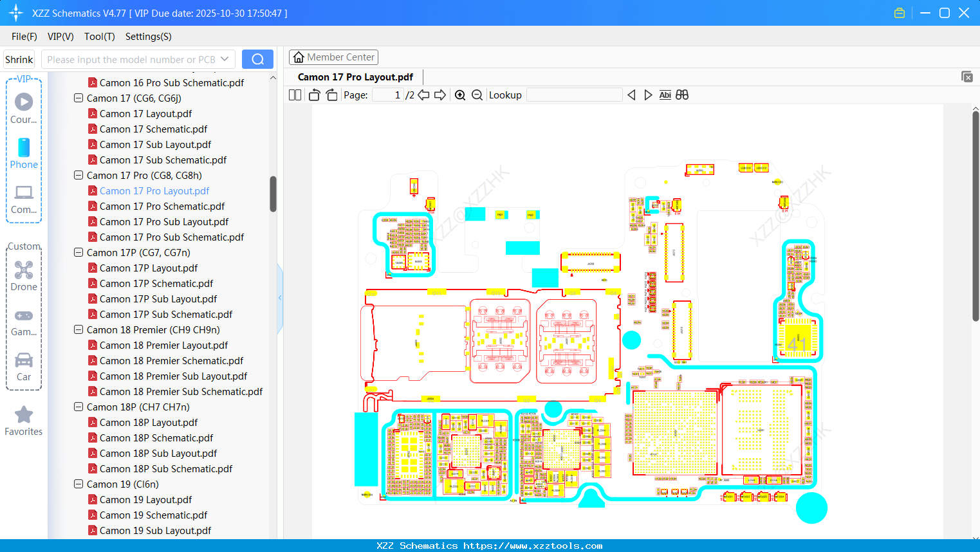Open Camon 18P Schematic.pdf

pos(156,438)
